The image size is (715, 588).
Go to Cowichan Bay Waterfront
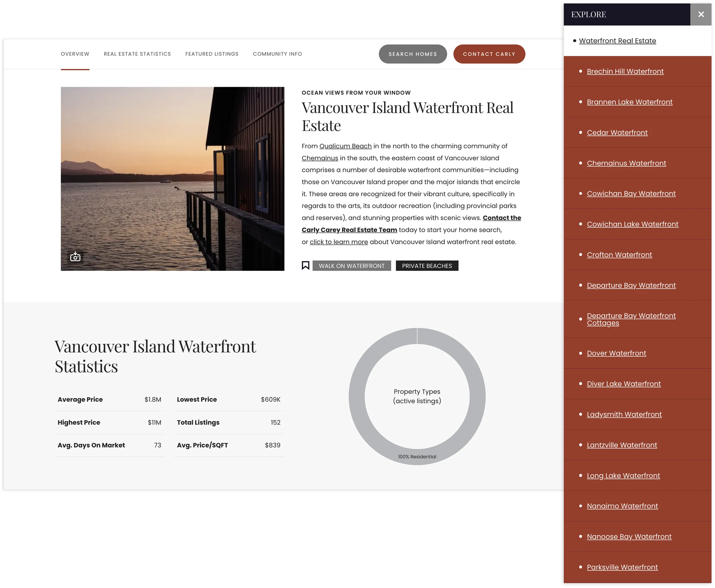coord(631,194)
